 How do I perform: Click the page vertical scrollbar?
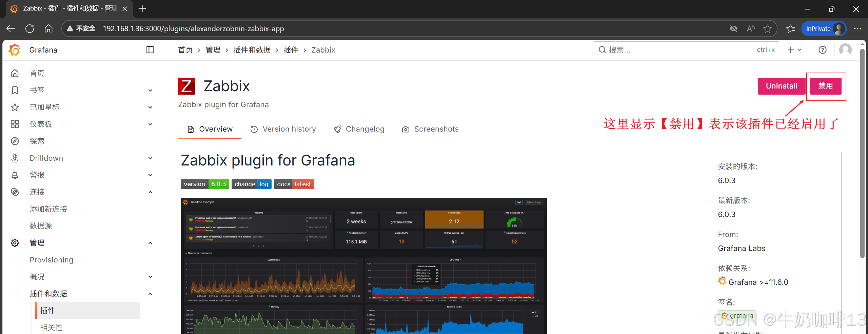pyautogui.click(x=862, y=153)
